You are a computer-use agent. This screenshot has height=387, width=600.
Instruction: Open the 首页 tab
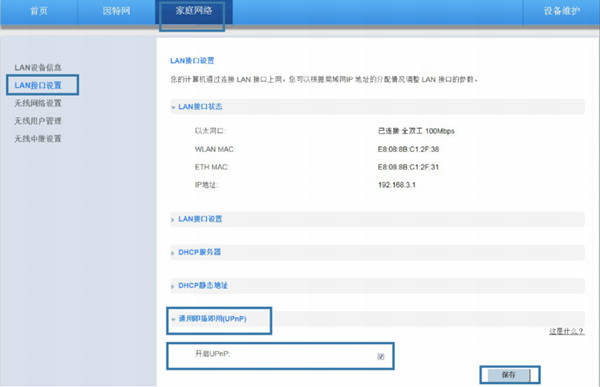(x=39, y=11)
